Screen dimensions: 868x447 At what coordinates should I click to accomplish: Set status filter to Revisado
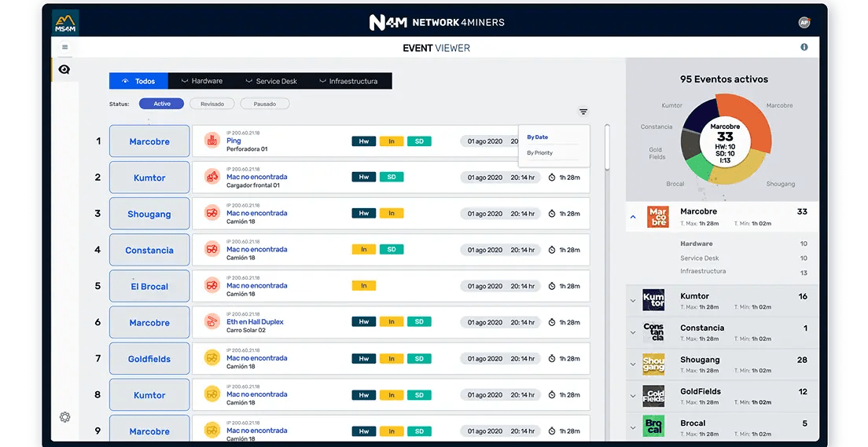pyautogui.click(x=212, y=104)
